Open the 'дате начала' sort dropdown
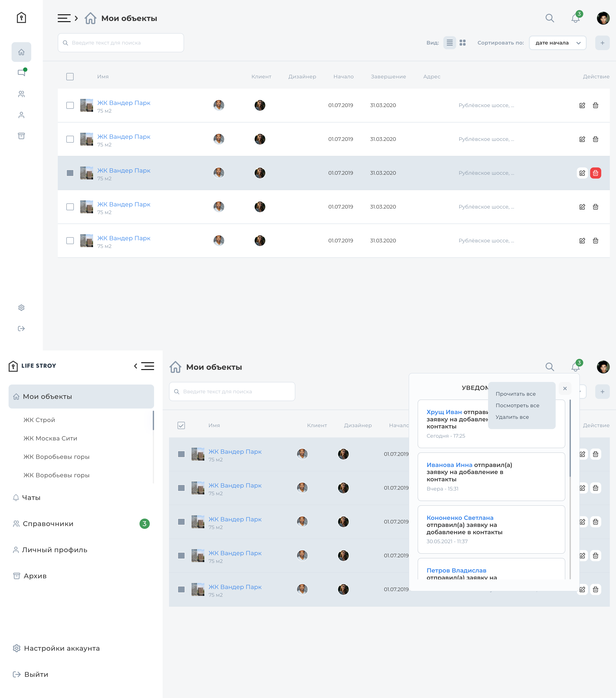The height and width of the screenshot is (698, 616). pyautogui.click(x=558, y=43)
